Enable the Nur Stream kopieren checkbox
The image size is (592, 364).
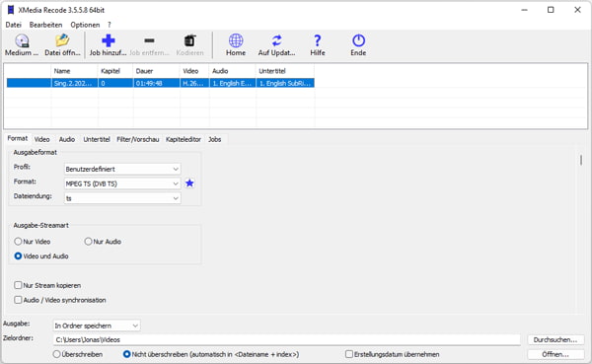tap(18, 285)
